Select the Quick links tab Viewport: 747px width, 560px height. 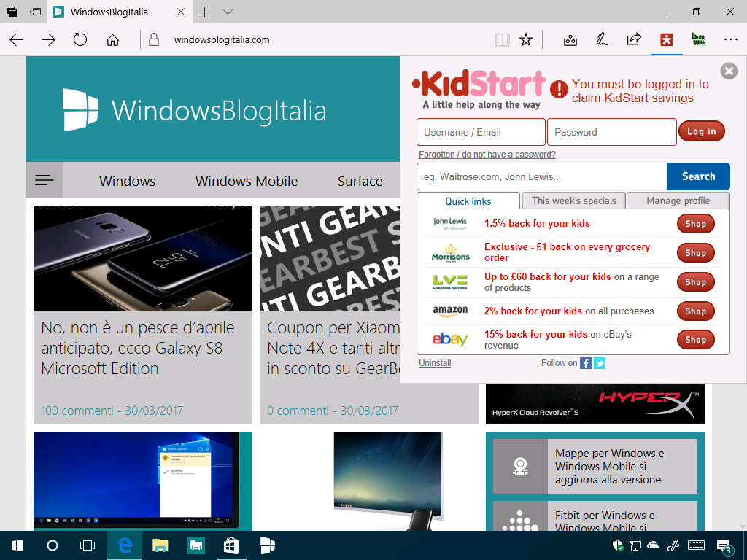pyautogui.click(x=468, y=201)
